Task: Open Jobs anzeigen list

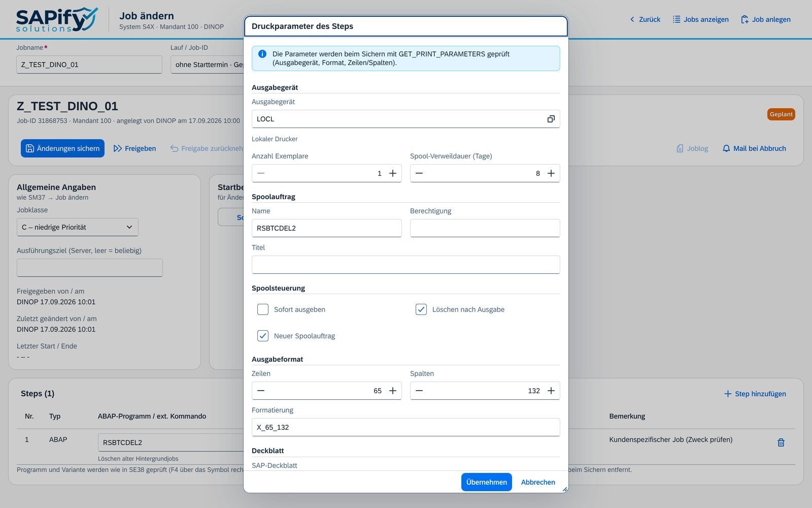Action: point(700,19)
